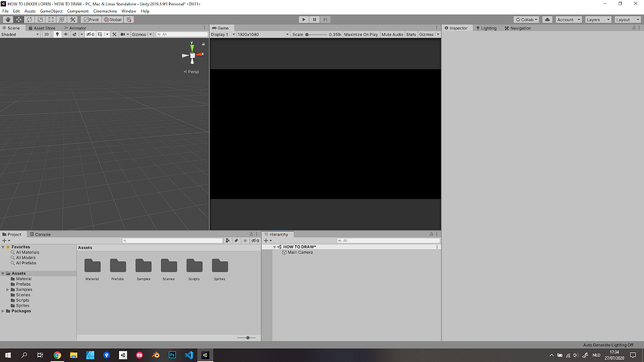
Task: Toggle Maximize On Play
Action: (361, 34)
